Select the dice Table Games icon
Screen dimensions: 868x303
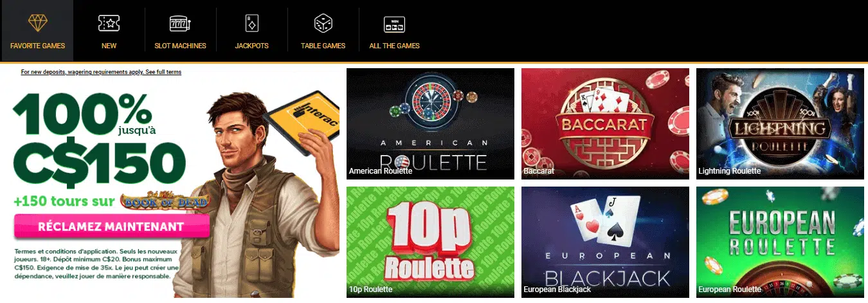tap(323, 24)
